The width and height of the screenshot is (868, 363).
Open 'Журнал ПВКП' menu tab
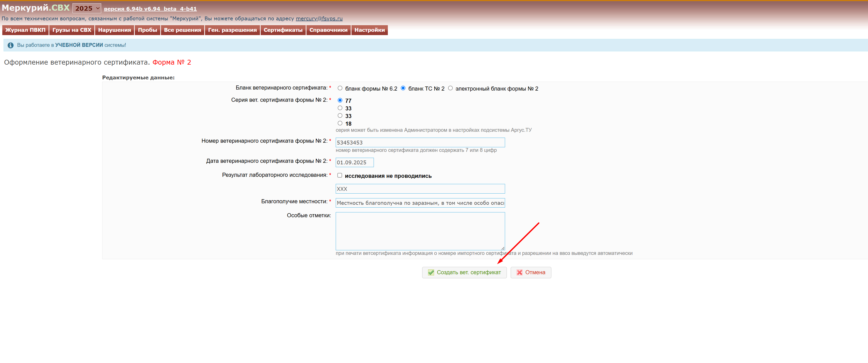[x=26, y=30]
